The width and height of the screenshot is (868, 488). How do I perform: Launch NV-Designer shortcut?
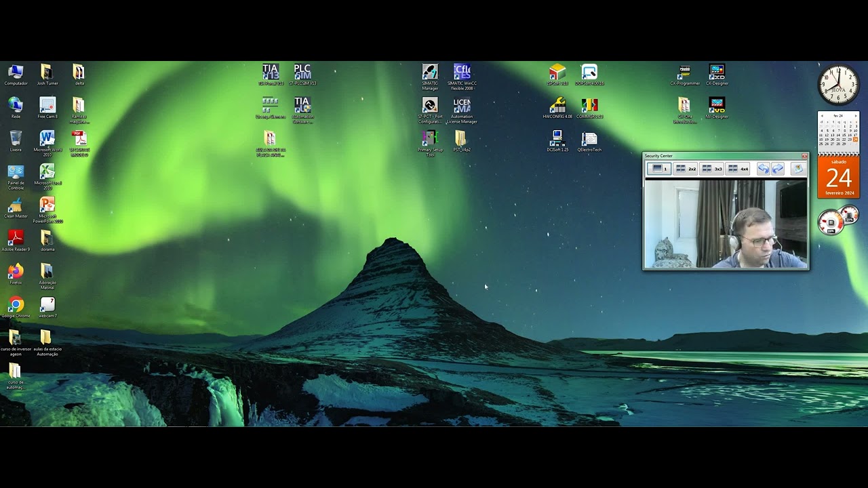click(x=717, y=108)
